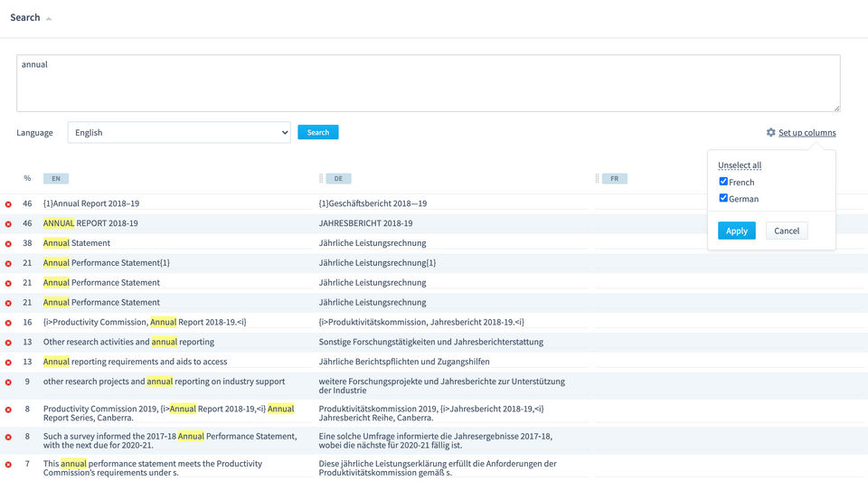Select the '{1}Geschäftsbericht 2018—19' translation
868x481 pixels.
373,203
